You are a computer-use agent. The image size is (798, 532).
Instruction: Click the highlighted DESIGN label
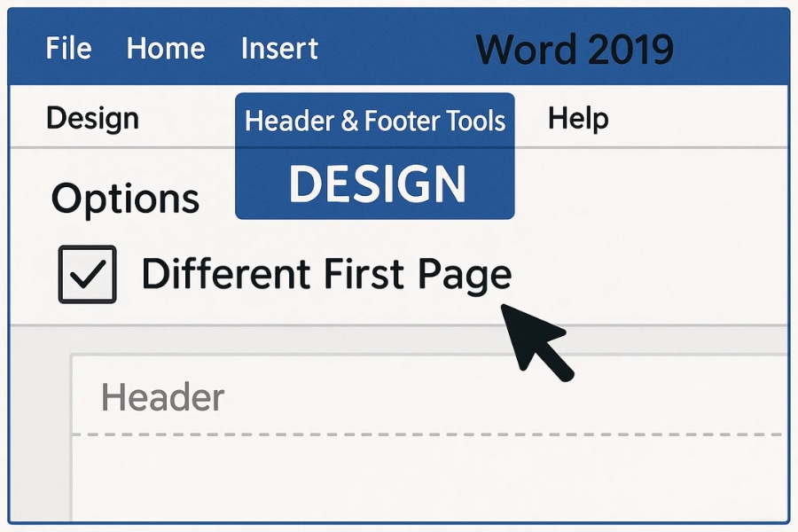click(374, 184)
